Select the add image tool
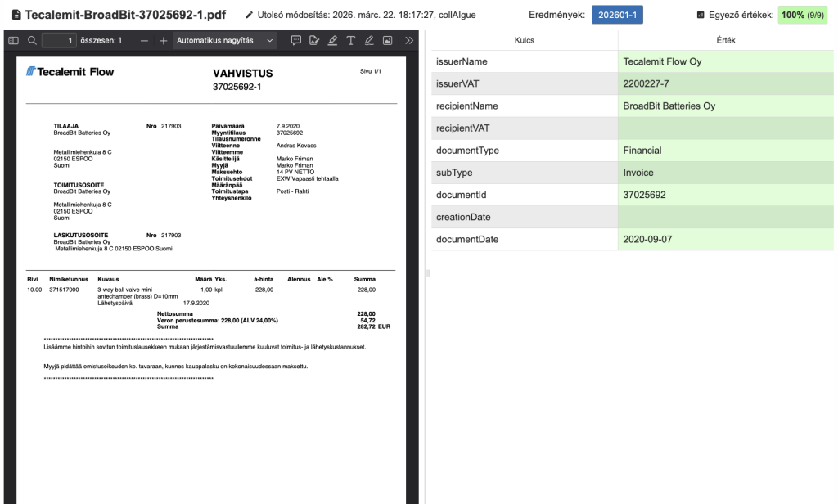838x504 pixels. (x=387, y=41)
